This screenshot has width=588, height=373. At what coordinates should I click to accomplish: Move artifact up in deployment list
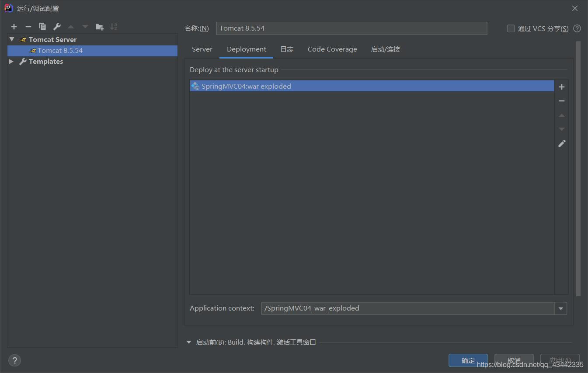click(562, 115)
